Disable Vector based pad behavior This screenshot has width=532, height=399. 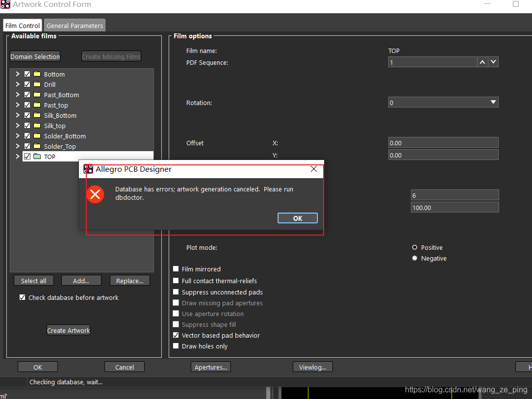(x=176, y=335)
